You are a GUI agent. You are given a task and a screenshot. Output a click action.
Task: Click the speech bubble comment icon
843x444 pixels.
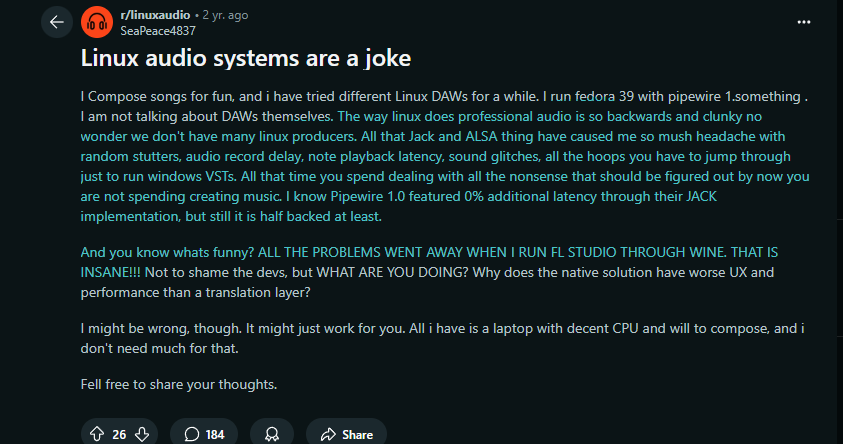191,434
